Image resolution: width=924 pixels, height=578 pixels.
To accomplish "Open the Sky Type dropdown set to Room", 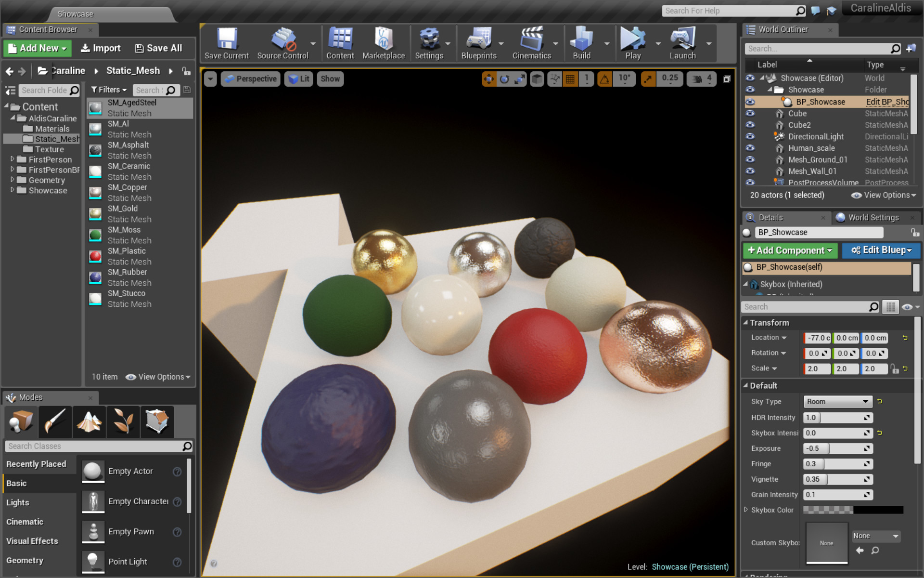I will pos(837,401).
